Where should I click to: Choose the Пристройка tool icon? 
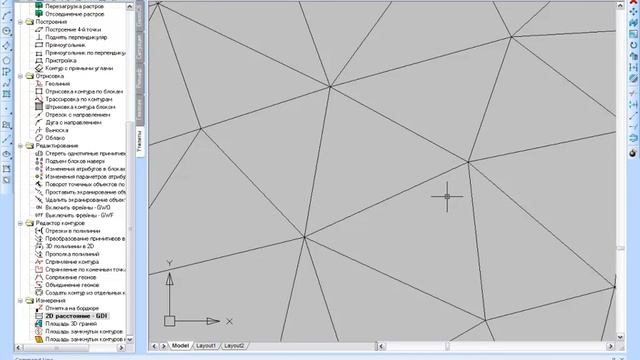point(39,60)
